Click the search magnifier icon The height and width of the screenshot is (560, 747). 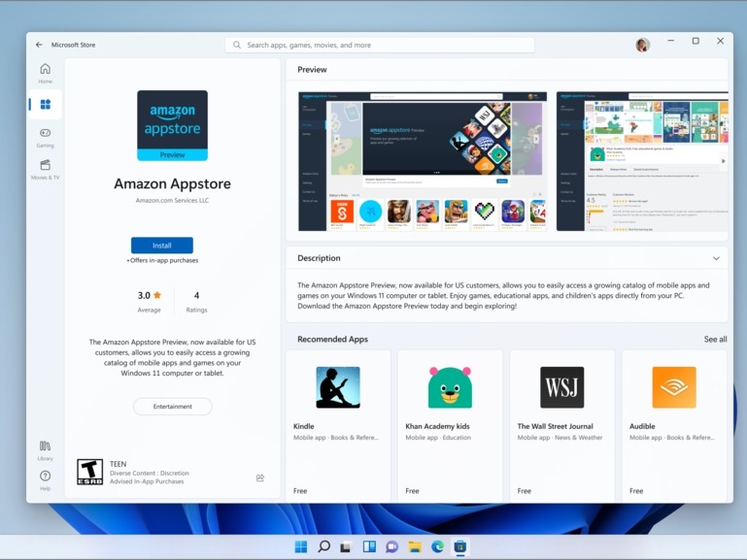click(237, 45)
